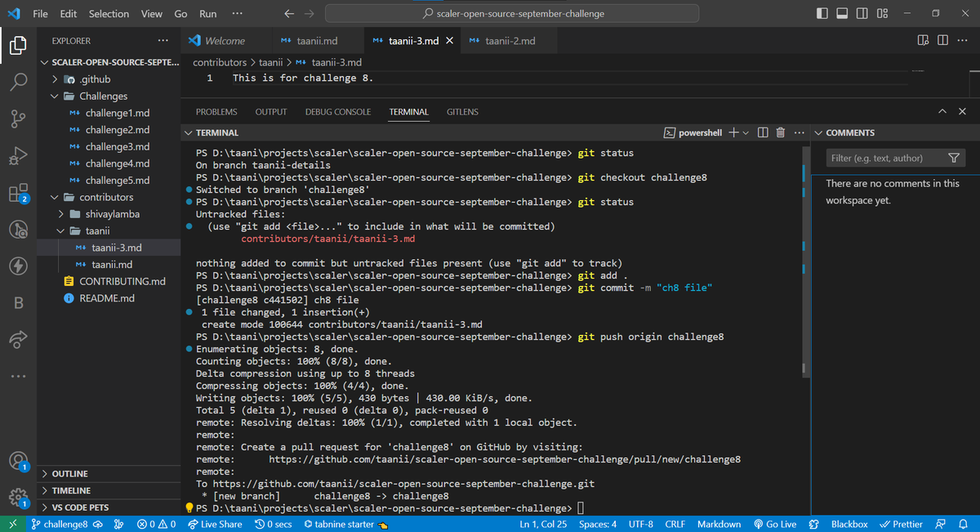This screenshot has width=980, height=532.
Task: Open the Welcome editor tab
Action: 225,40
